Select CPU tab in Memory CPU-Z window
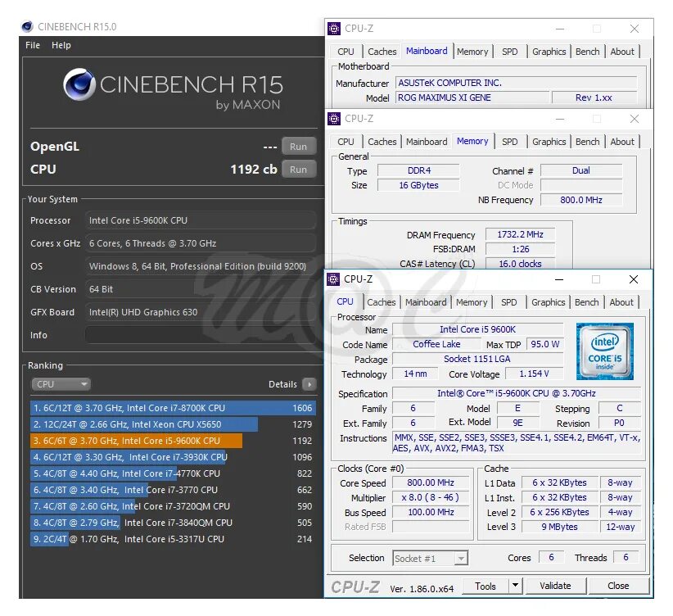The width and height of the screenshot is (673, 616). click(x=346, y=142)
